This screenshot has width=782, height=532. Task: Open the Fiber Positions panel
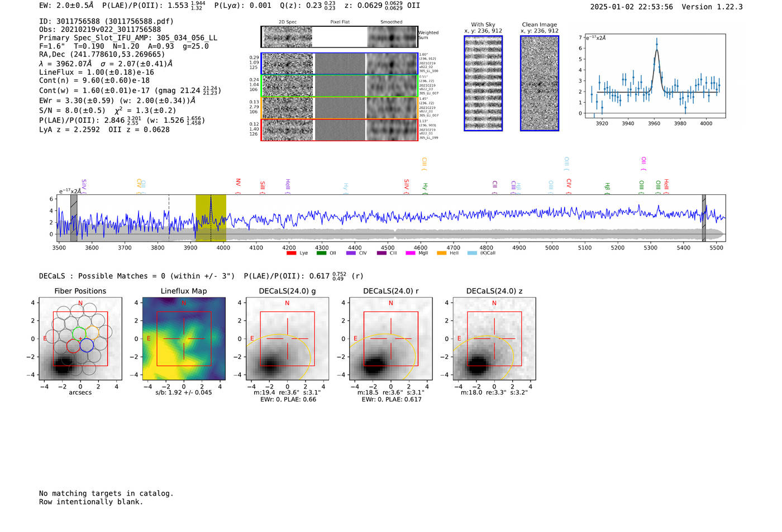[80, 339]
